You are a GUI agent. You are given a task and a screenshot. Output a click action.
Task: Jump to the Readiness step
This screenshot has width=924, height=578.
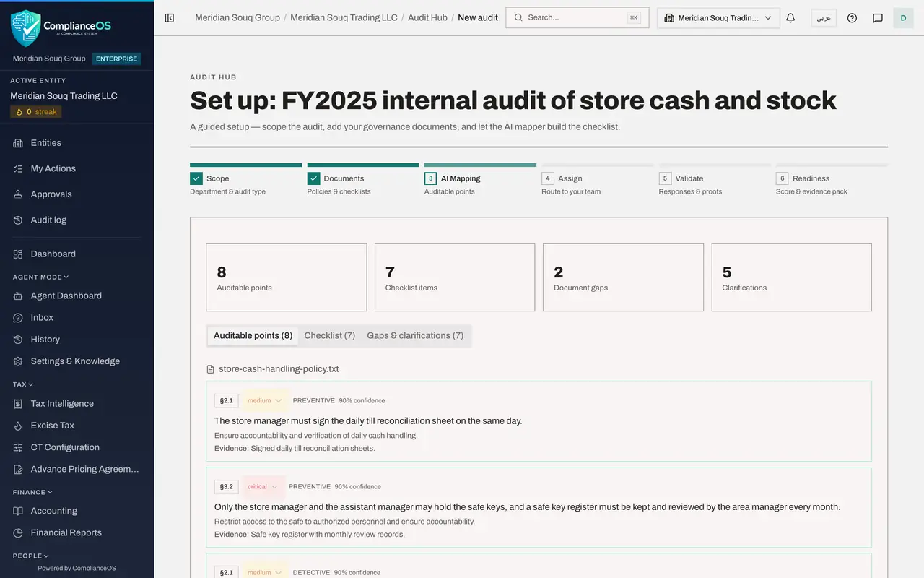click(x=832, y=180)
